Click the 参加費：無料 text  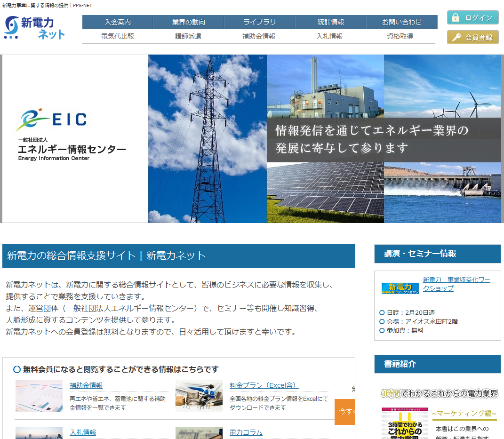click(405, 330)
